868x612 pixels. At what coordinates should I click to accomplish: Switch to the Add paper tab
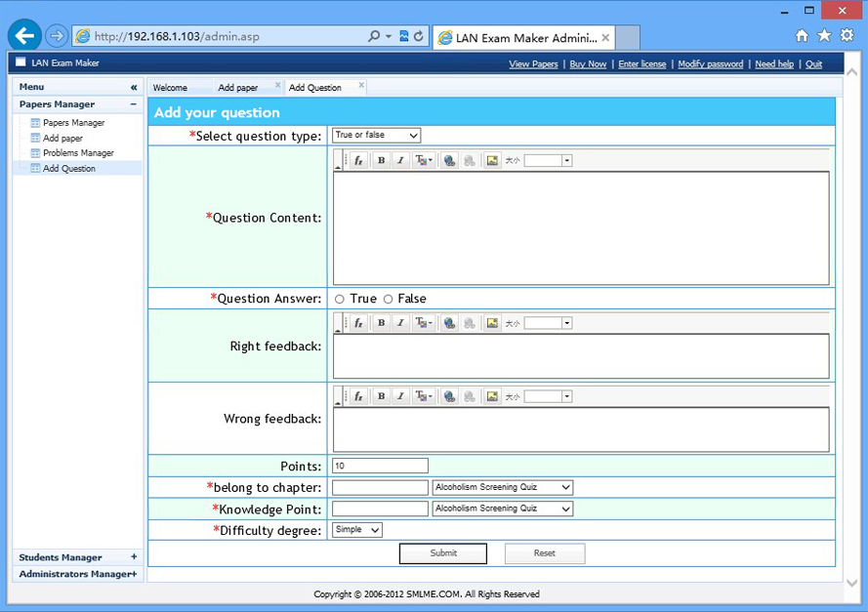coord(238,88)
